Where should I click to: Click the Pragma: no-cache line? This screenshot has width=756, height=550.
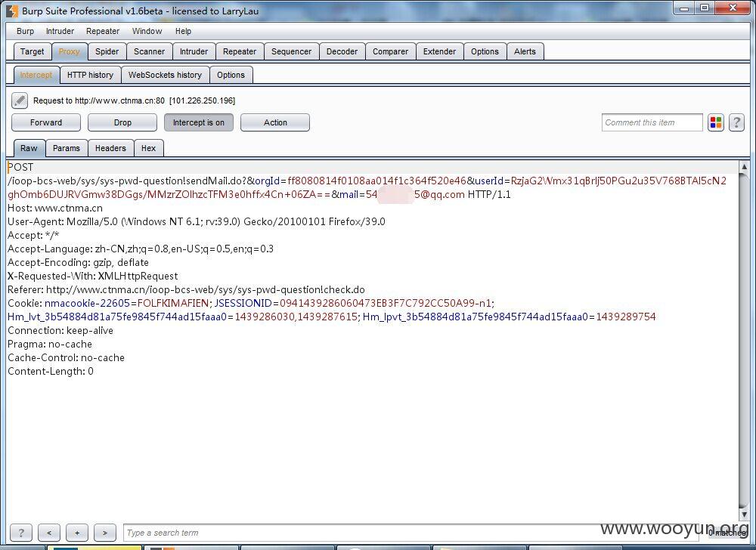coord(50,344)
